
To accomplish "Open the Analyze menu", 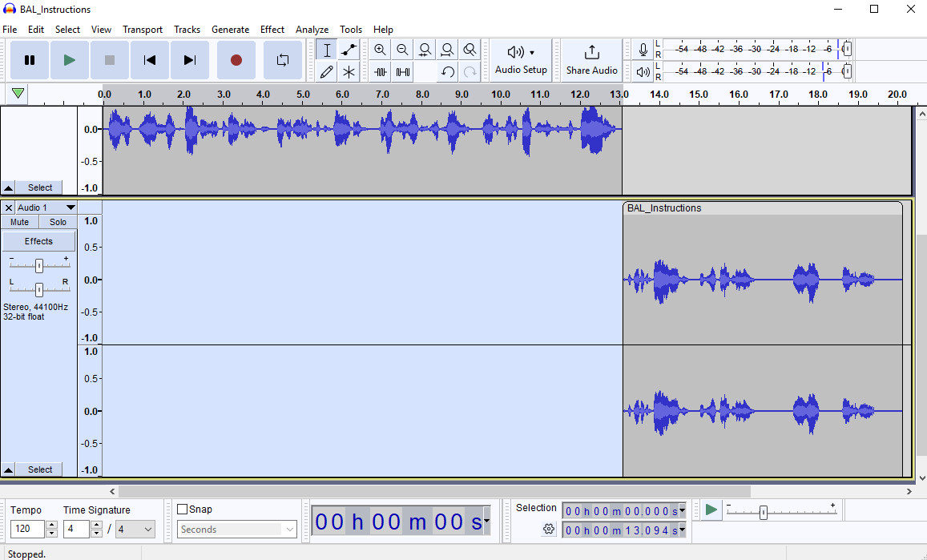I will click(x=312, y=30).
